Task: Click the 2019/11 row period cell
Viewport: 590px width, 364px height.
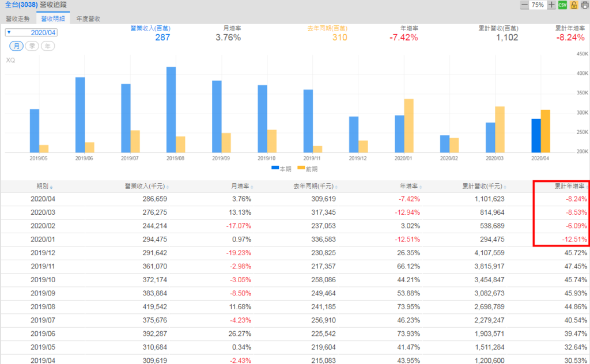Action: [43, 267]
